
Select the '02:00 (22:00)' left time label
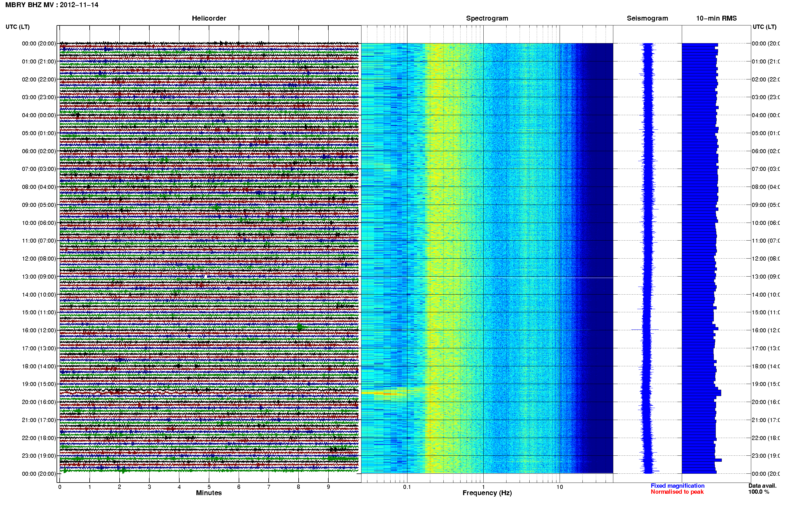tap(39, 79)
